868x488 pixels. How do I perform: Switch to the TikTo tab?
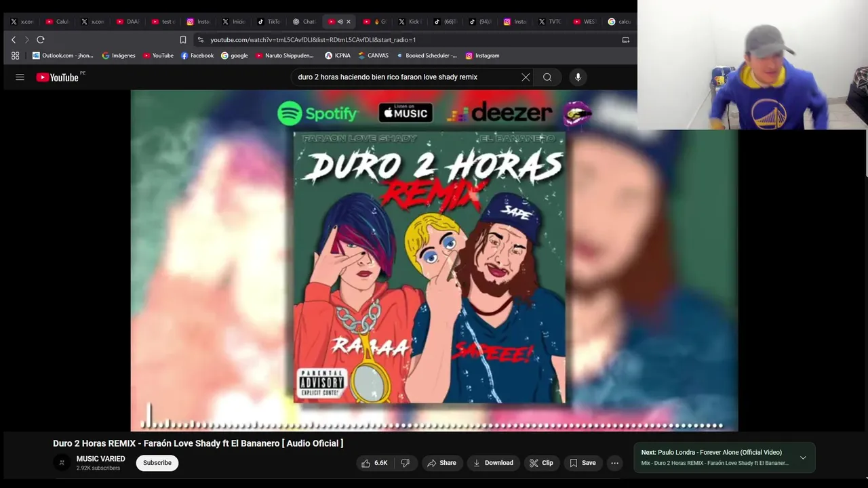pos(269,22)
